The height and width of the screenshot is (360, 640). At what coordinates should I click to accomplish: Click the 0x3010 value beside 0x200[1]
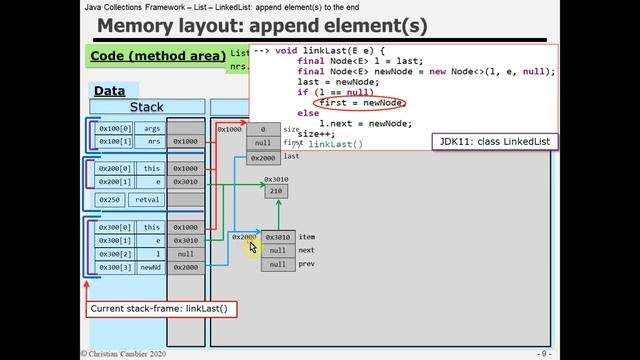click(x=186, y=182)
